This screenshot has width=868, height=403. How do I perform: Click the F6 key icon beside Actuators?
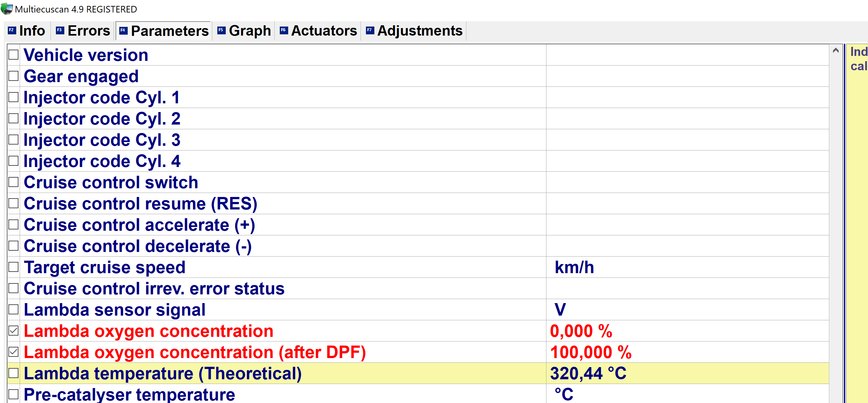click(x=284, y=31)
